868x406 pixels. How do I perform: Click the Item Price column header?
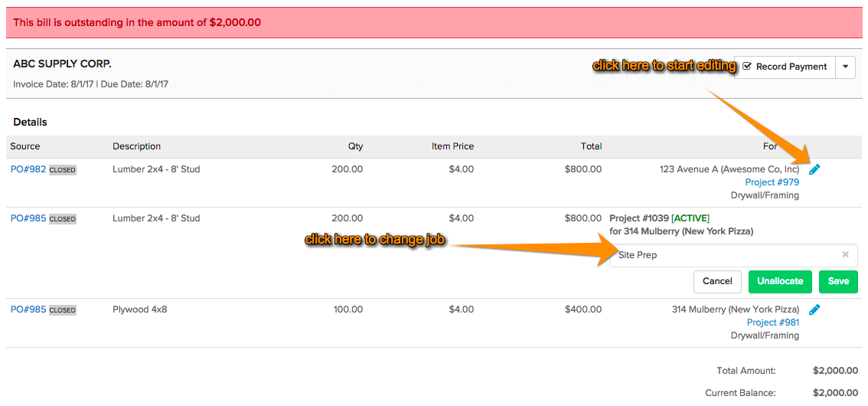click(x=453, y=146)
